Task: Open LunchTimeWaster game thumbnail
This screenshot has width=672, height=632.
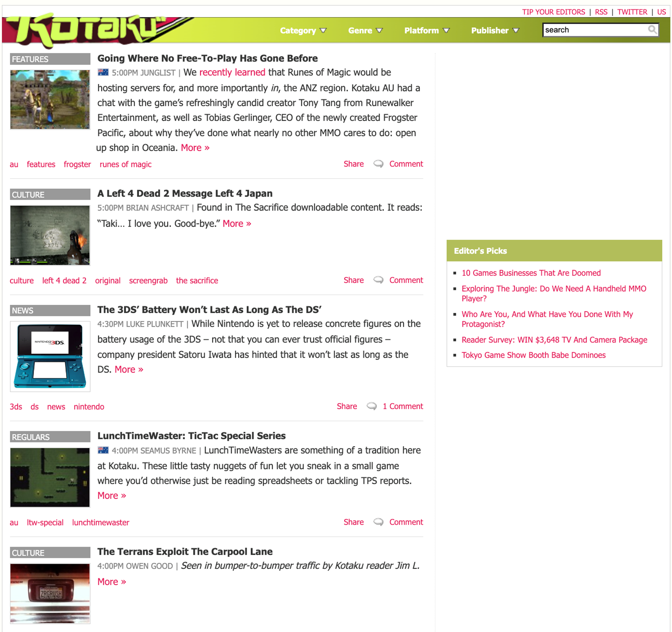Action: click(50, 478)
